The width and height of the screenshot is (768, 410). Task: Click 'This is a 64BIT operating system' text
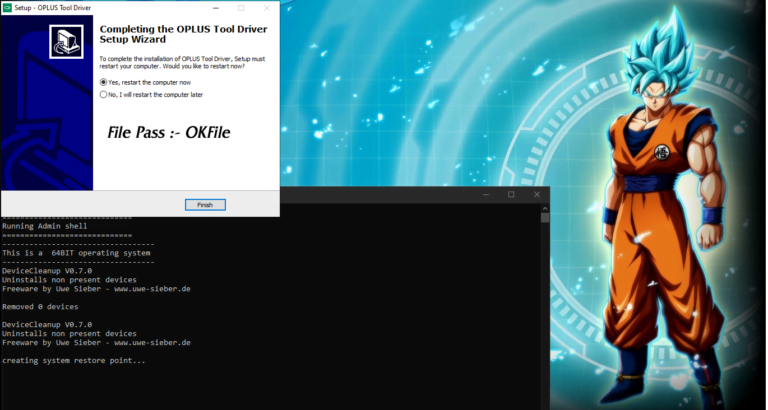coord(76,253)
